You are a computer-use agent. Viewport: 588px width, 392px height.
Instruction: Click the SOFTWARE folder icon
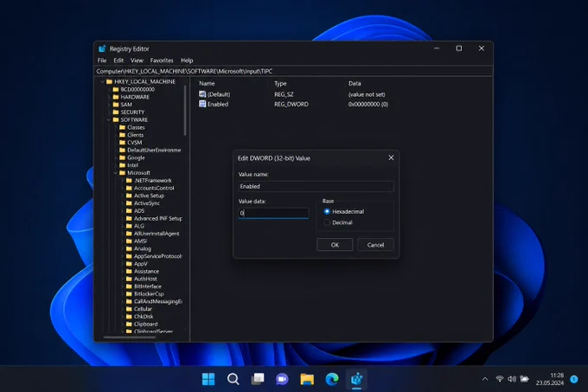(116, 119)
